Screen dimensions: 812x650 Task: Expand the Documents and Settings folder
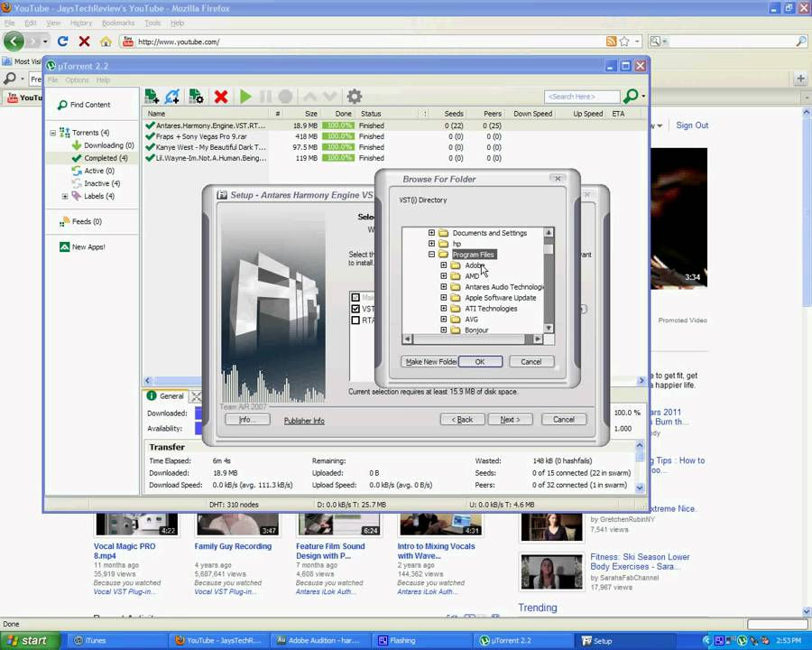pyautogui.click(x=431, y=233)
